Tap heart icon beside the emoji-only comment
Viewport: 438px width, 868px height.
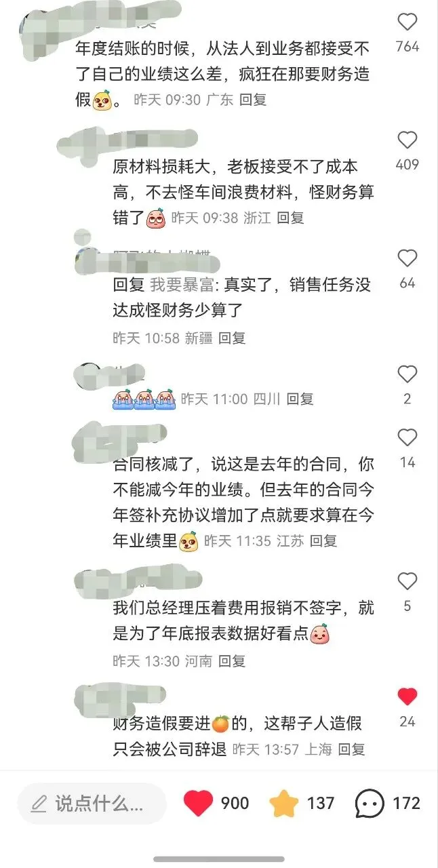click(x=407, y=374)
